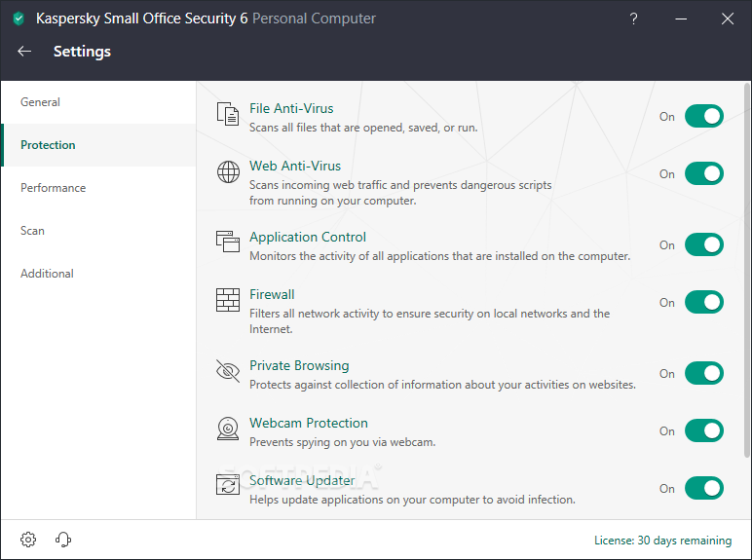
Task: Open the General settings section
Action: point(98,102)
